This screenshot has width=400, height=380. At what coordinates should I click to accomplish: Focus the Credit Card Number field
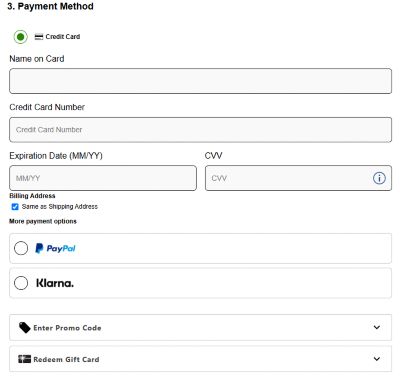click(x=200, y=130)
